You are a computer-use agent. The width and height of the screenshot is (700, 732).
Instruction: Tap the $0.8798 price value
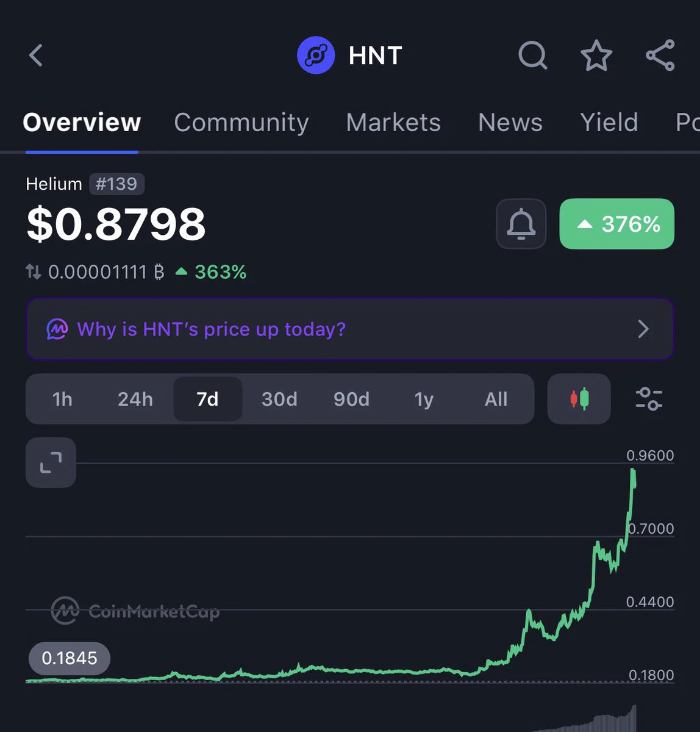pyautogui.click(x=116, y=224)
